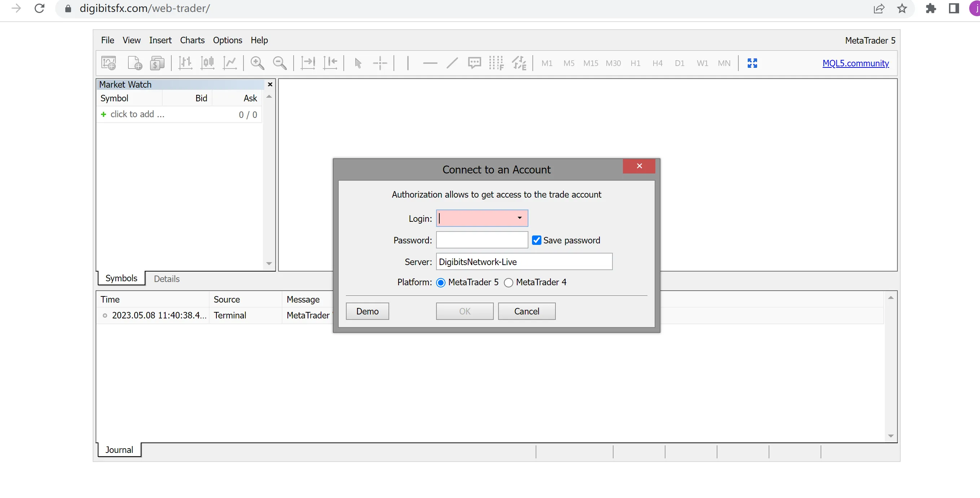This screenshot has width=980, height=498.
Task: Select the cursor arrow tool
Action: coord(357,63)
